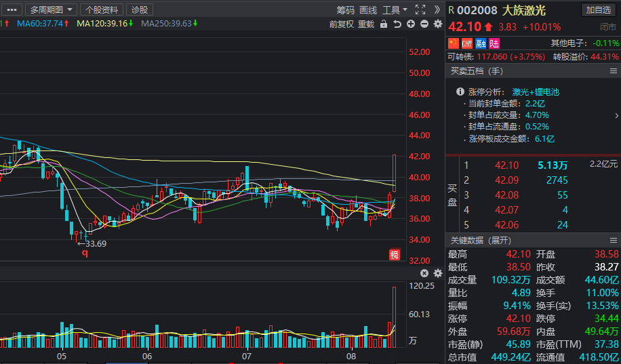Click the 总市值 value 449.24亿
This screenshot has height=364, width=621.
(x=510, y=357)
